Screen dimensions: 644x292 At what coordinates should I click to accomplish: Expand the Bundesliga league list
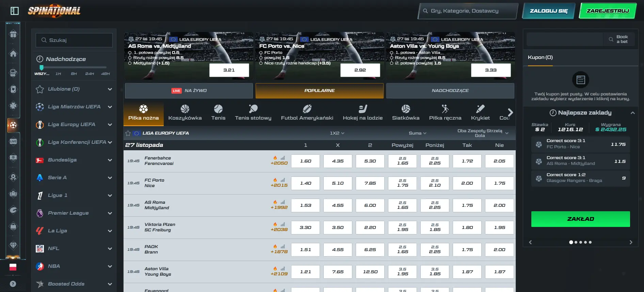110,160
